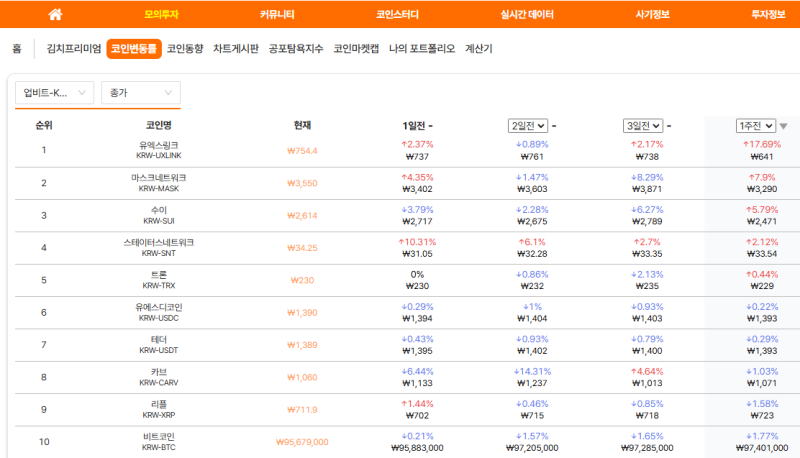Click the 10.31% one-day change value
The height and width of the screenshot is (458, 800).
[417, 242]
